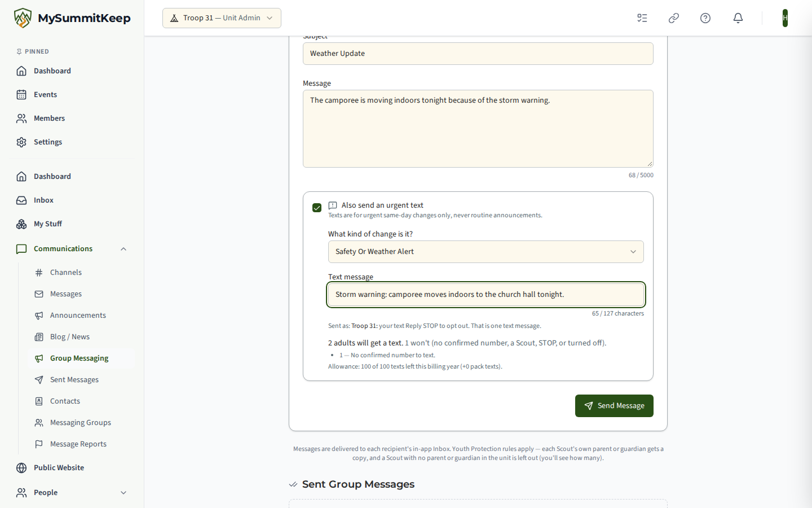Click the Announcements megaphone icon
The height and width of the screenshot is (508, 812).
coord(39,316)
